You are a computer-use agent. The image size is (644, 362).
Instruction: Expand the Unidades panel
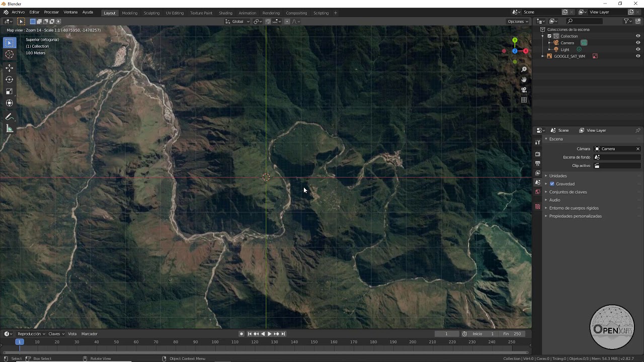click(x=557, y=175)
